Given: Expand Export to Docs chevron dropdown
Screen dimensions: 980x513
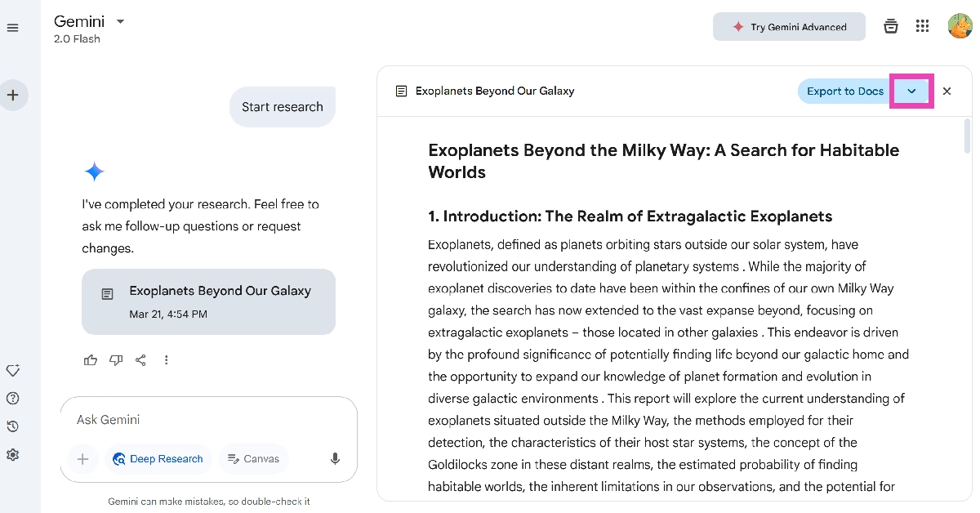Looking at the screenshot, I should coord(911,91).
